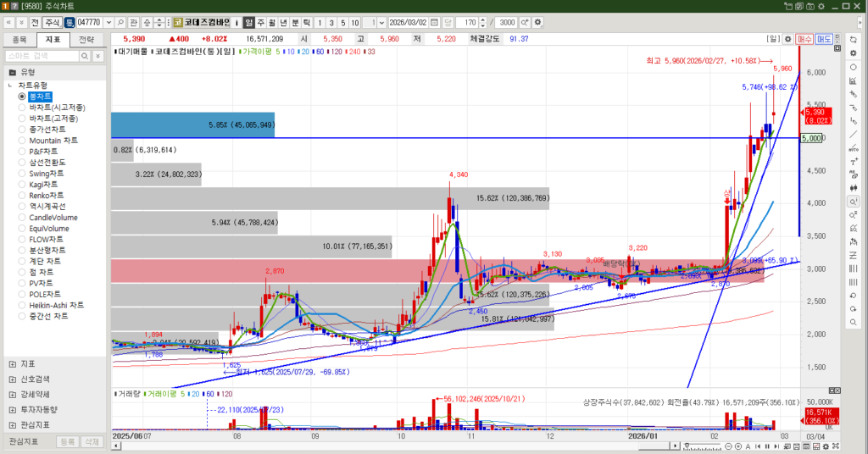
Task: Select the 바차트(시고저종) radio button
Action: pyautogui.click(x=22, y=108)
